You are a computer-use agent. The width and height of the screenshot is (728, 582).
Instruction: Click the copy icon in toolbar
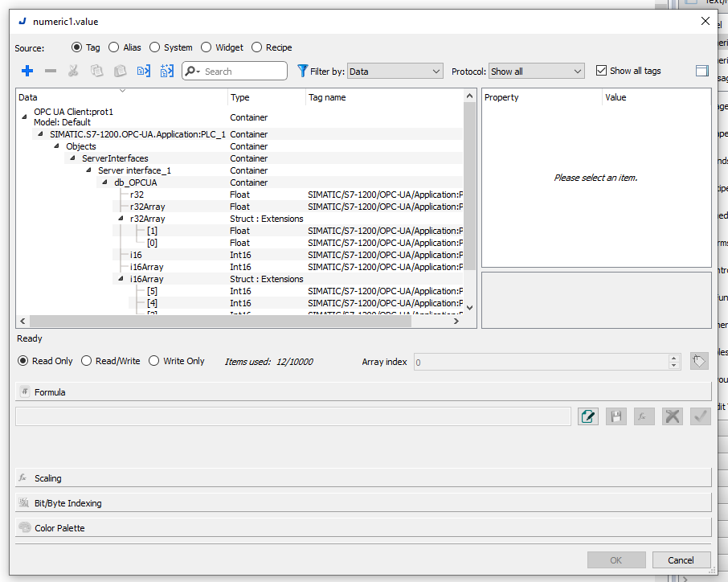coord(96,71)
